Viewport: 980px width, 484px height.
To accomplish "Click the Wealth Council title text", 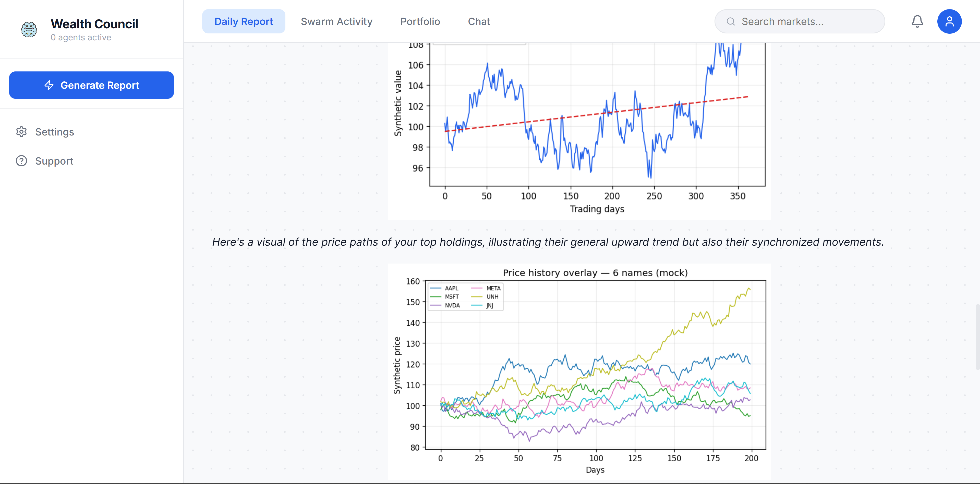I will (94, 24).
